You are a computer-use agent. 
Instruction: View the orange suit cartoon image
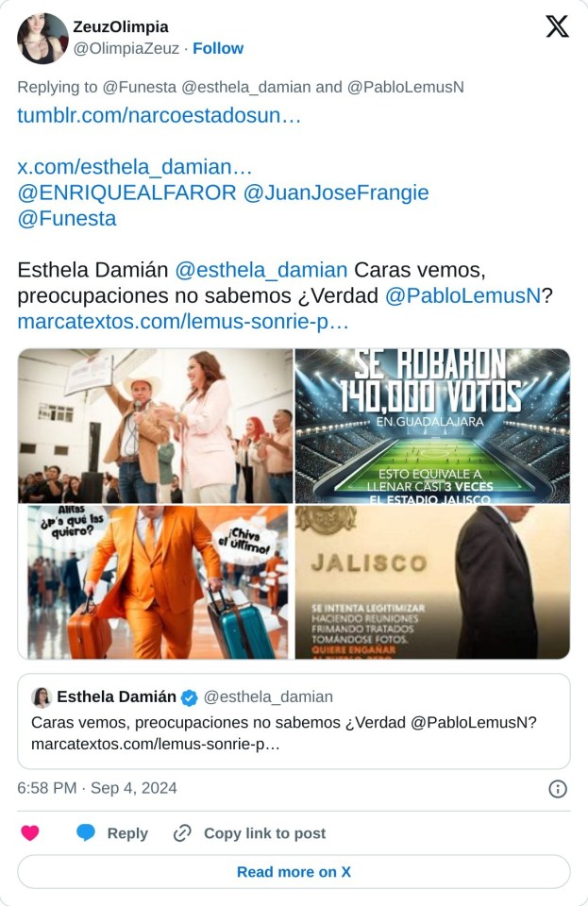pos(155,582)
